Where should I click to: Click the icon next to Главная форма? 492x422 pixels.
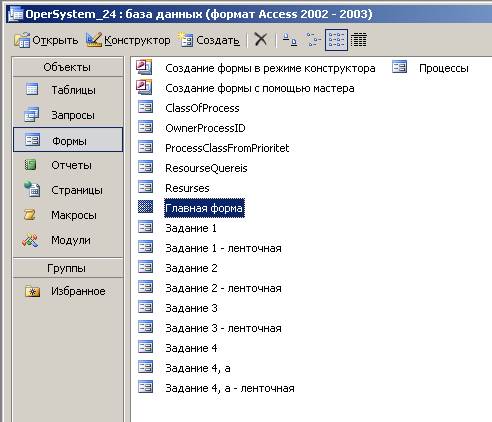point(145,207)
